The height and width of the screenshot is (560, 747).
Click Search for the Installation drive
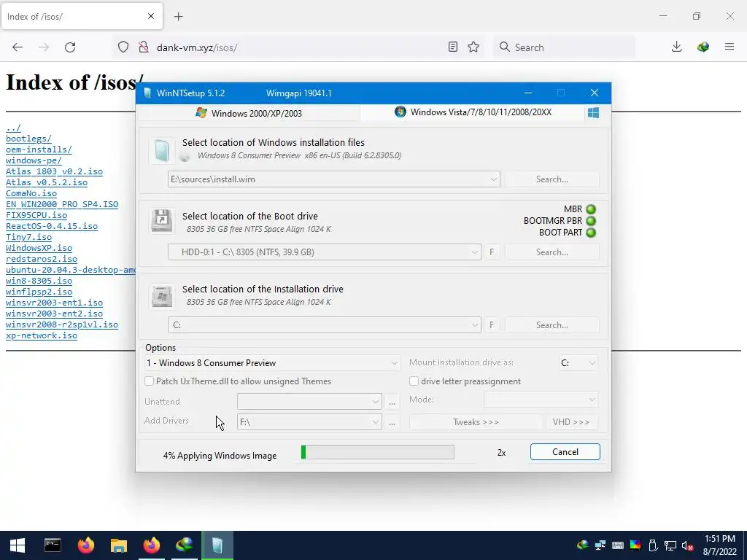pyautogui.click(x=551, y=324)
